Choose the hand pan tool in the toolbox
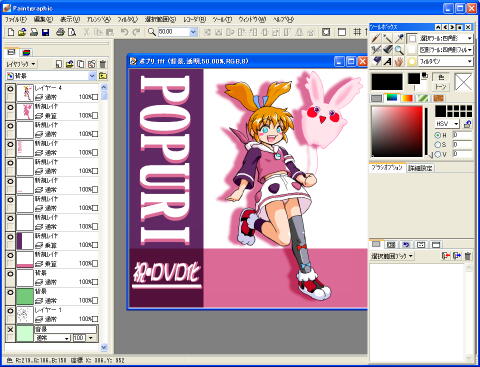Viewport: 480px width, 367px height. (399, 61)
